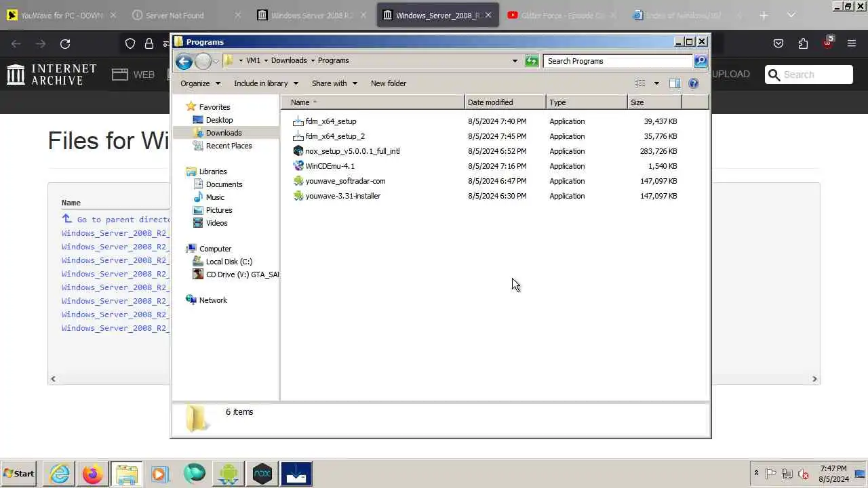Select fdm_x64_setup_2 file icon
The width and height of the screenshot is (868, 488).
click(x=298, y=136)
